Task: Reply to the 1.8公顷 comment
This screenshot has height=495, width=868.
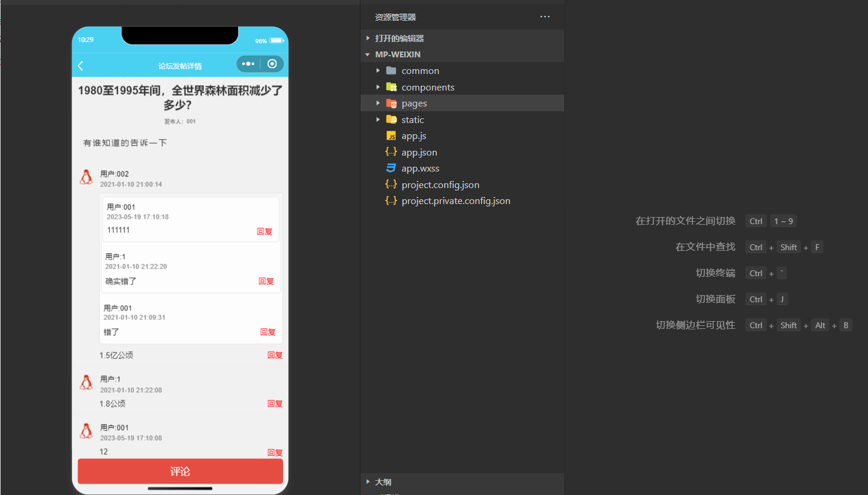Action: click(275, 404)
